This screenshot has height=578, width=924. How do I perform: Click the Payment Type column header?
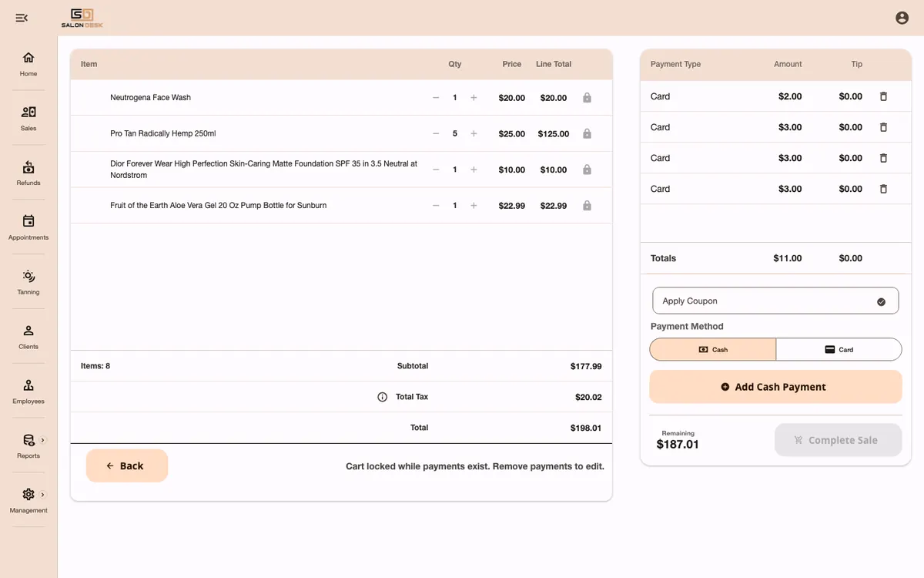point(675,64)
